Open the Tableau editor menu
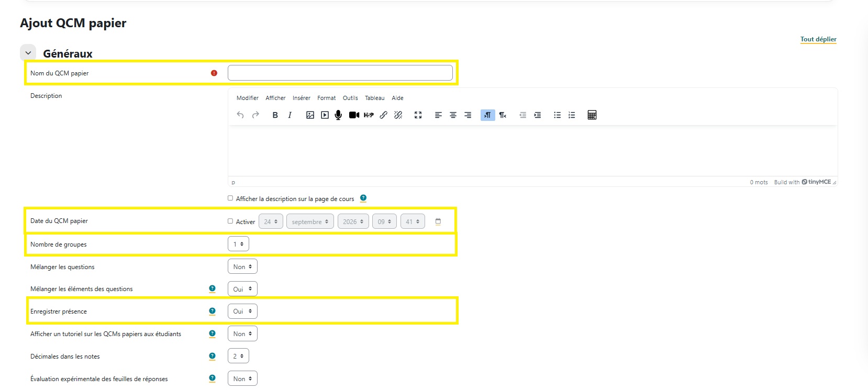The height and width of the screenshot is (390, 868). pos(375,98)
